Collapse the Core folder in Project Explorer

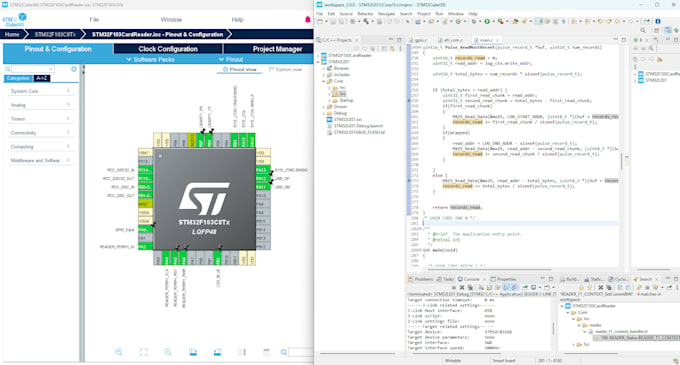[x=324, y=81]
